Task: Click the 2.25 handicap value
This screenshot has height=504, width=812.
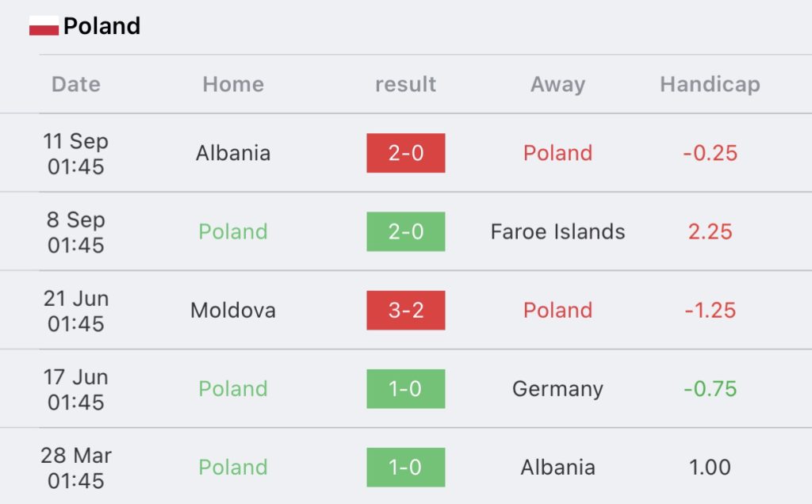Action: coord(710,232)
